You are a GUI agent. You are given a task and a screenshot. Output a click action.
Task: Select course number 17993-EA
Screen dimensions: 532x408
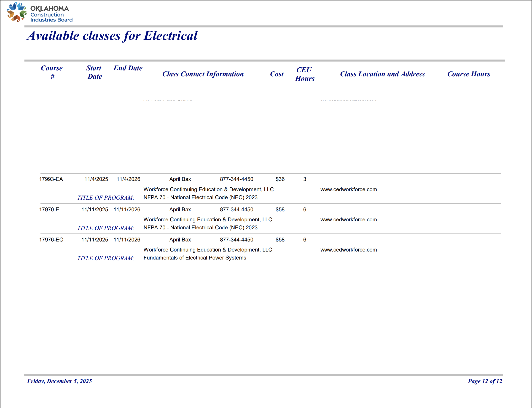point(51,179)
